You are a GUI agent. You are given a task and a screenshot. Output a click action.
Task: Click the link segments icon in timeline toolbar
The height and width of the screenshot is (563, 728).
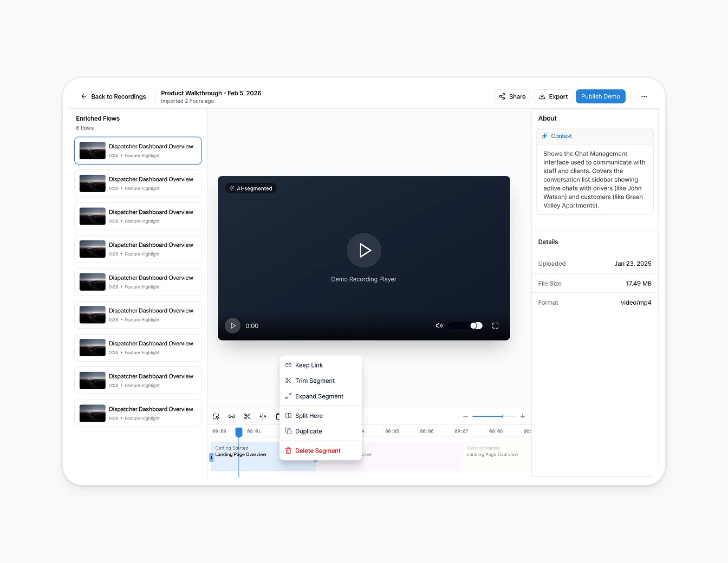click(x=232, y=416)
